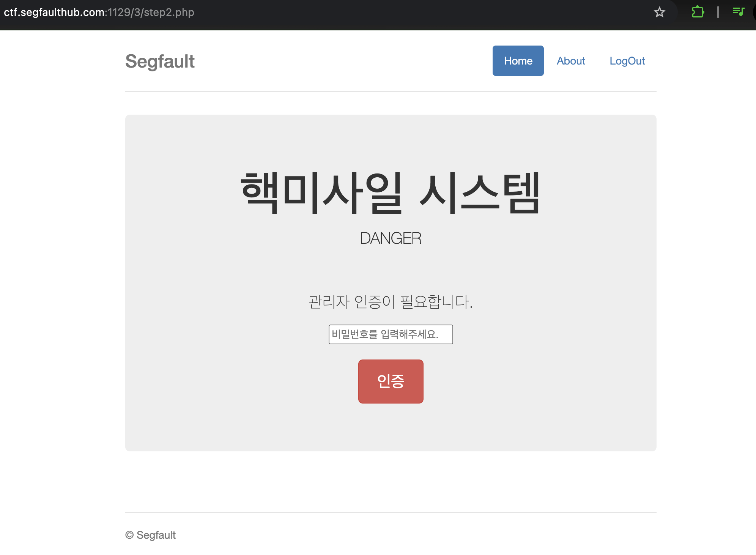Open the browser extensions puzzle icon
The image size is (756, 555).
click(698, 12)
